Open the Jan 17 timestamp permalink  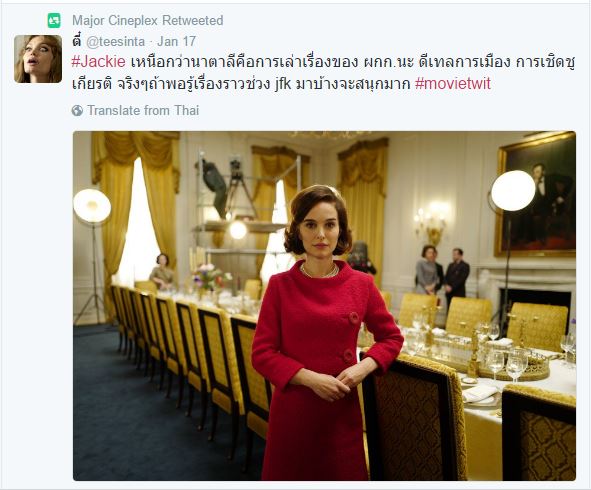(176, 41)
